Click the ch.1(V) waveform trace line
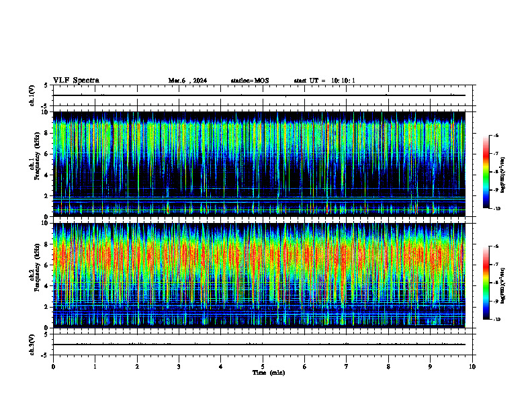This screenshot has height=411, width=532. coord(259,95)
